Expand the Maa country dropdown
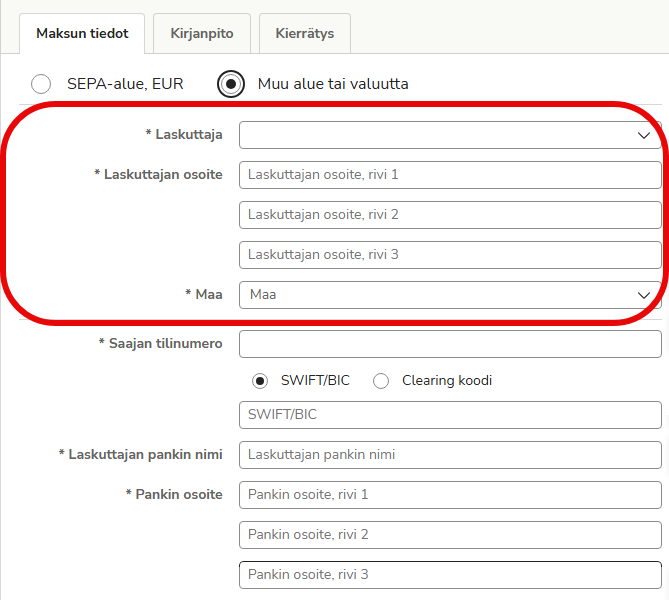 pos(450,295)
